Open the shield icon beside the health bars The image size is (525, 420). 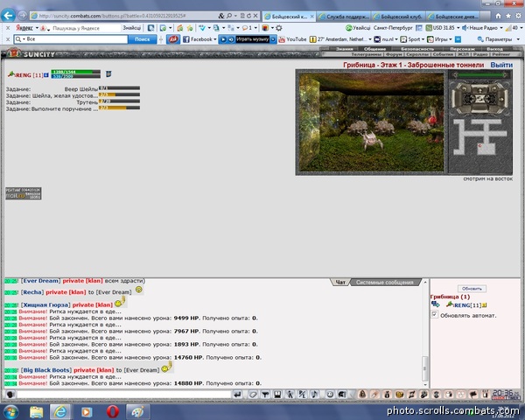108,73
